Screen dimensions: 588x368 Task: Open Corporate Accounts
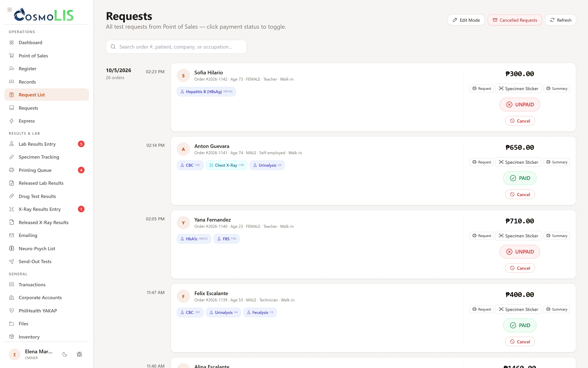pos(47,297)
